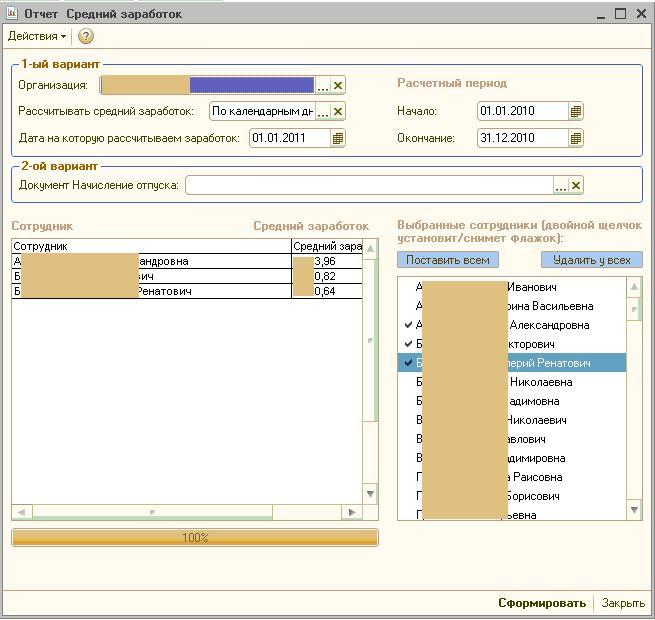Click the average earnings cell ending 0,64
This screenshot has width=655, height=620.
click(327, 291)
